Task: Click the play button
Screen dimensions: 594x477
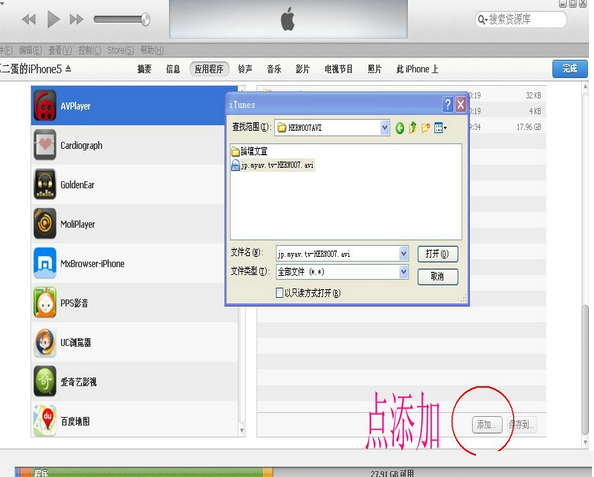Action: tap(53, 19)
